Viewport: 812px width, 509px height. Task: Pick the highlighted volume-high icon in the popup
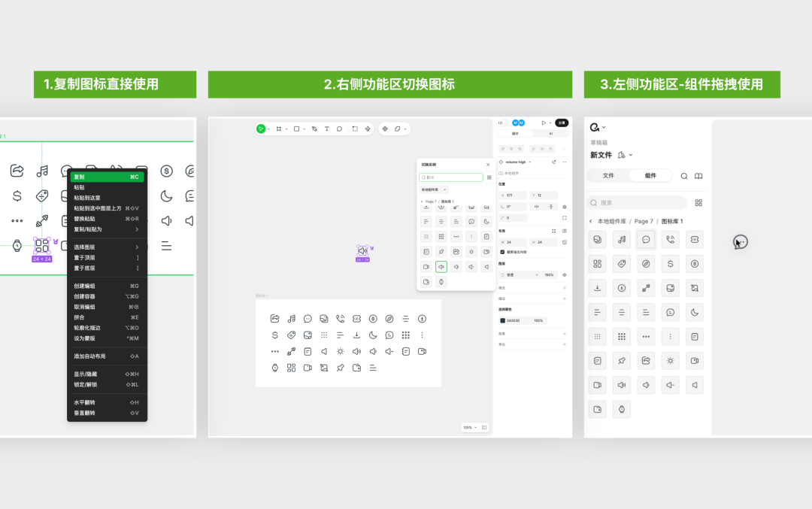point(441,267)
